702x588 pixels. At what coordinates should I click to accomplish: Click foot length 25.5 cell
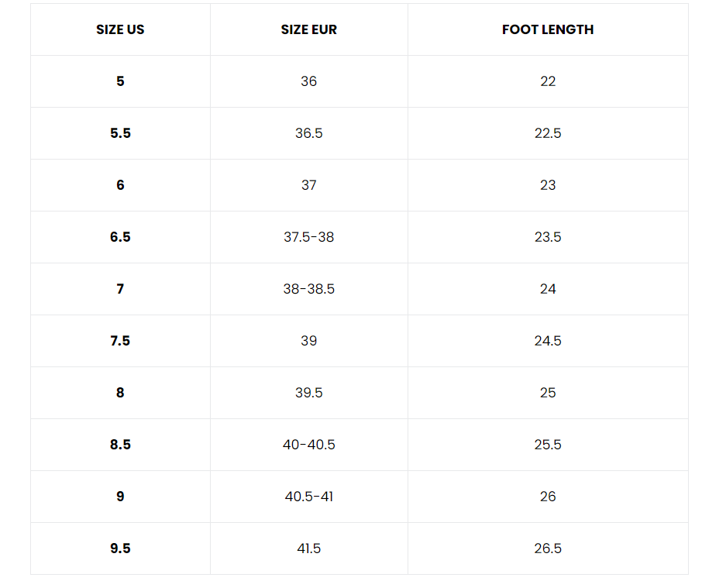(x=548, y=445)
